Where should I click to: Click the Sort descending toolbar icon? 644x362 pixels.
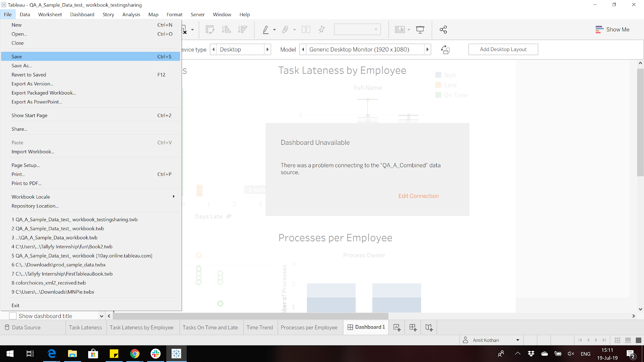click(242, 29)
